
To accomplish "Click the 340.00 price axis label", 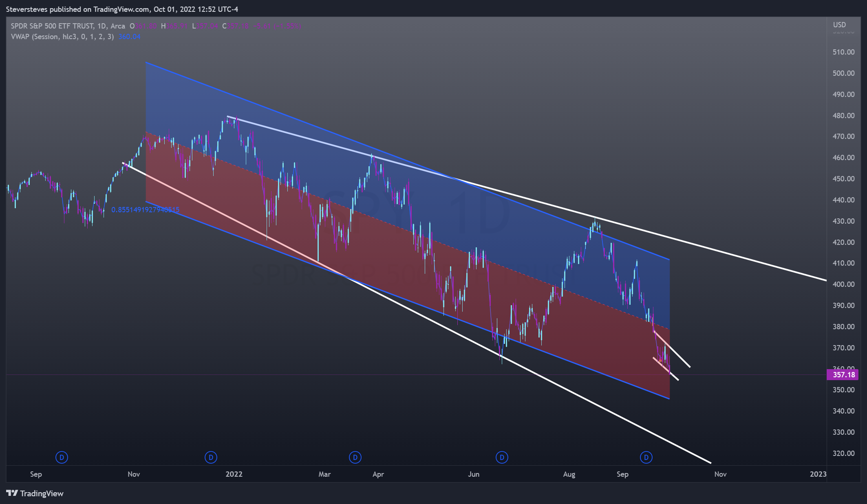I will pyautogui.click(x=843, y=411).
